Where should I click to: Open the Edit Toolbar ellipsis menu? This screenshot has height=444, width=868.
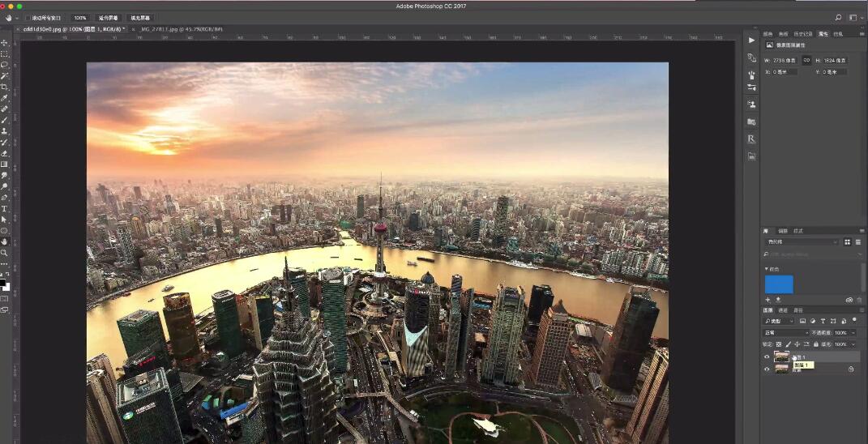click(4, 264)
